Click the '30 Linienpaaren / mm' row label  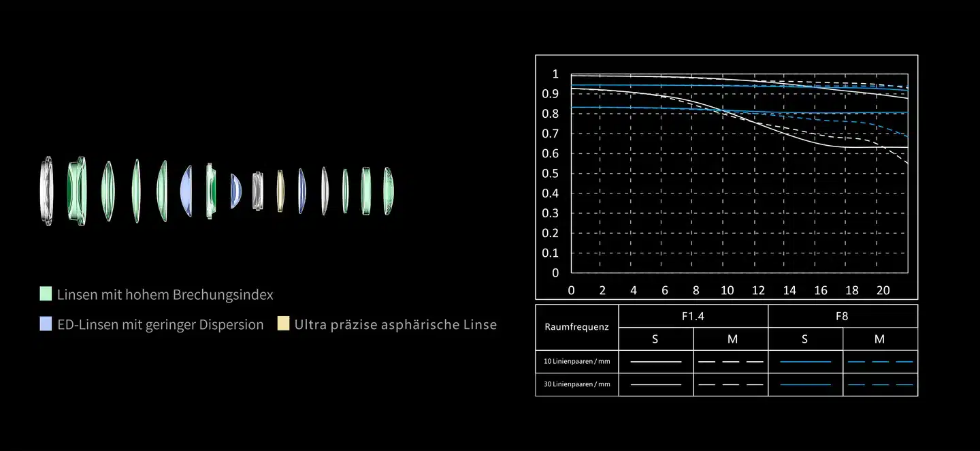point(576,384)
